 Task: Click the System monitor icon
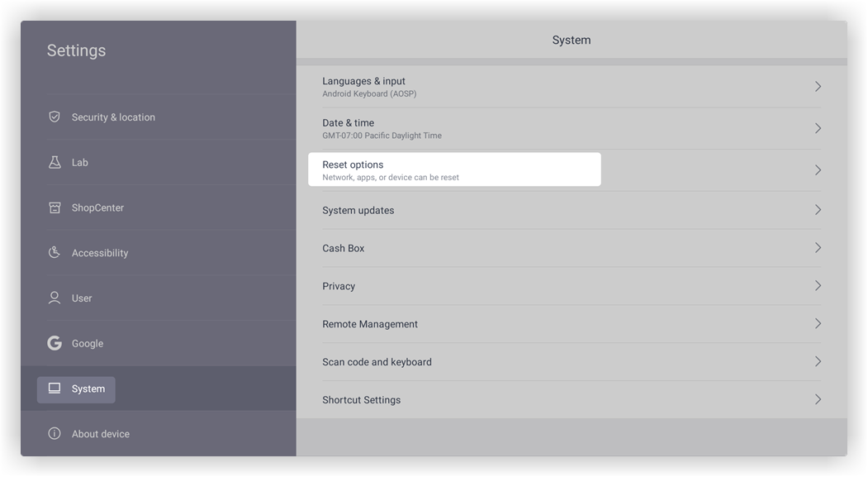click(x=55, y=389)
